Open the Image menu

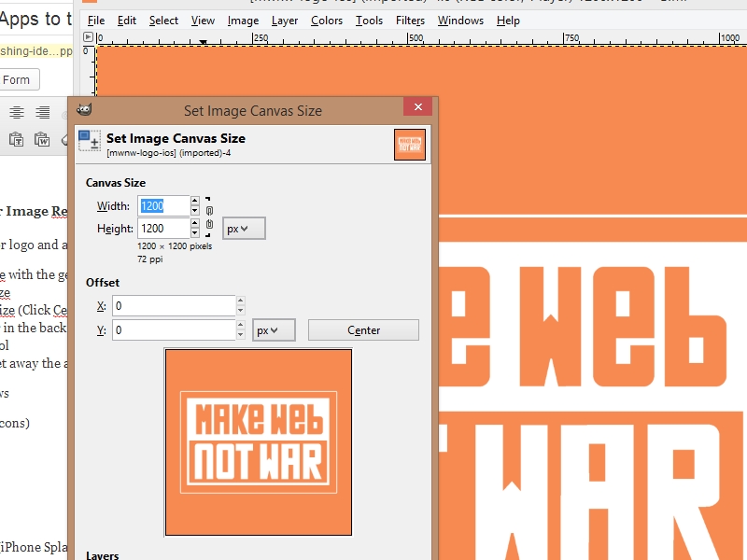click(x=243, y=21)
